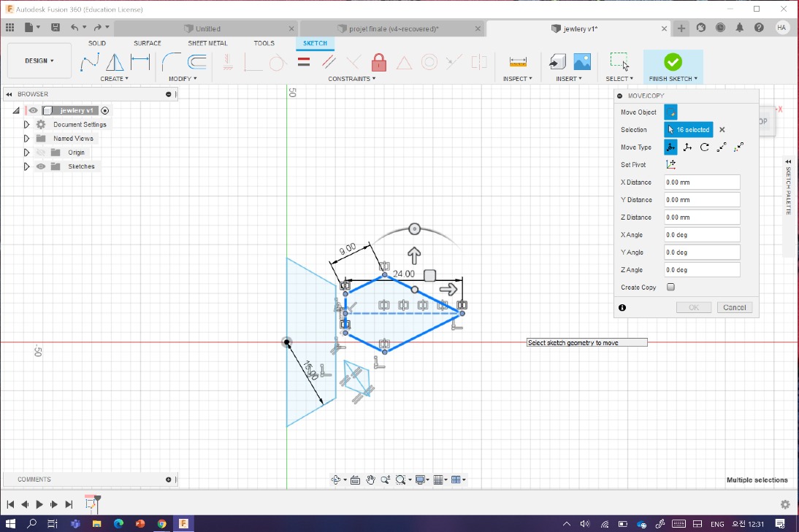This screenshot has width=799, height=532.
Task: Click the Set Pivot icon
Action: click(670, 165)
